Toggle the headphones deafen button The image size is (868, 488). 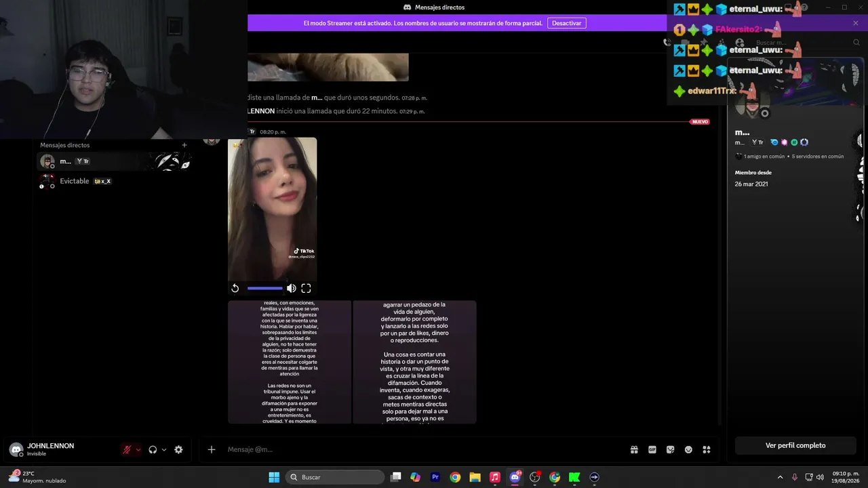coord(153,449)
